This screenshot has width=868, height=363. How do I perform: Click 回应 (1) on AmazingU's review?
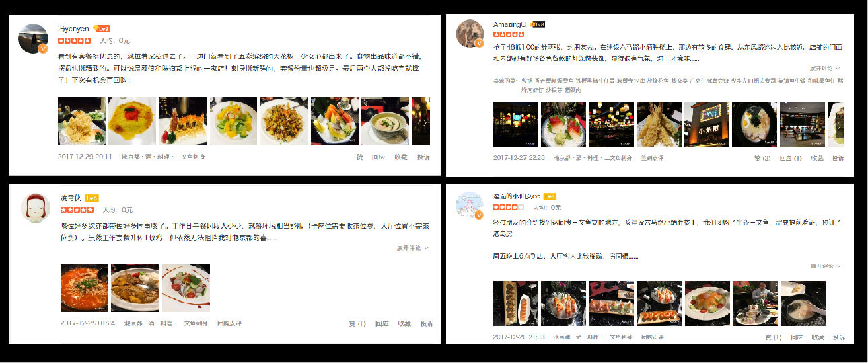click(x=791, y=158)
